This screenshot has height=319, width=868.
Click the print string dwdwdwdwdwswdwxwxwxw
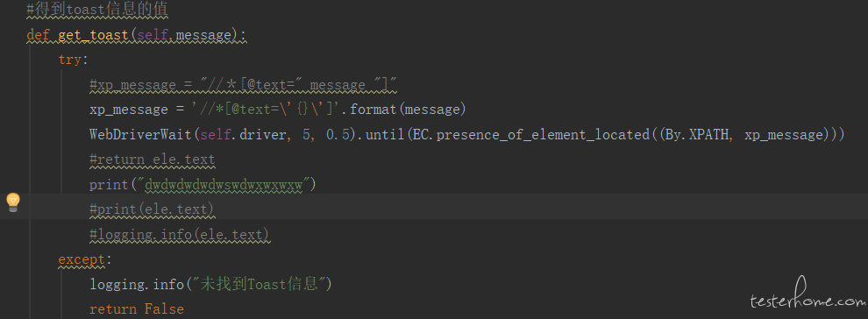coord(224,185)
